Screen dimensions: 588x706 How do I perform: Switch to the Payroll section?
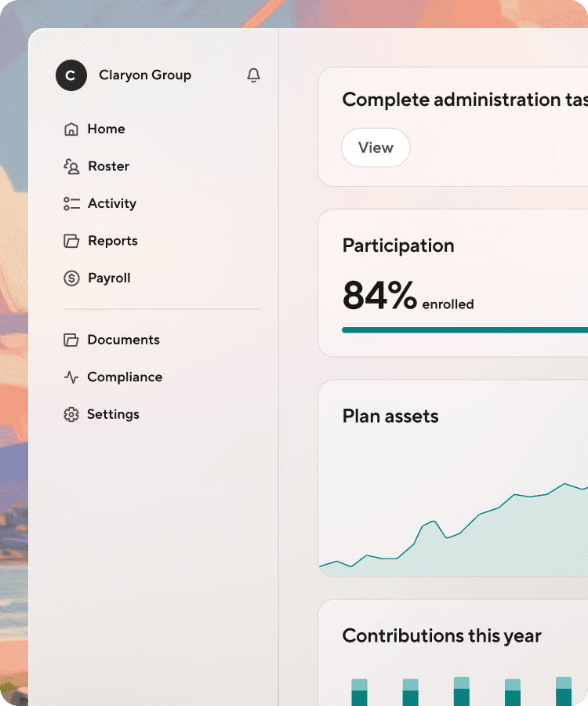(109, 278)
